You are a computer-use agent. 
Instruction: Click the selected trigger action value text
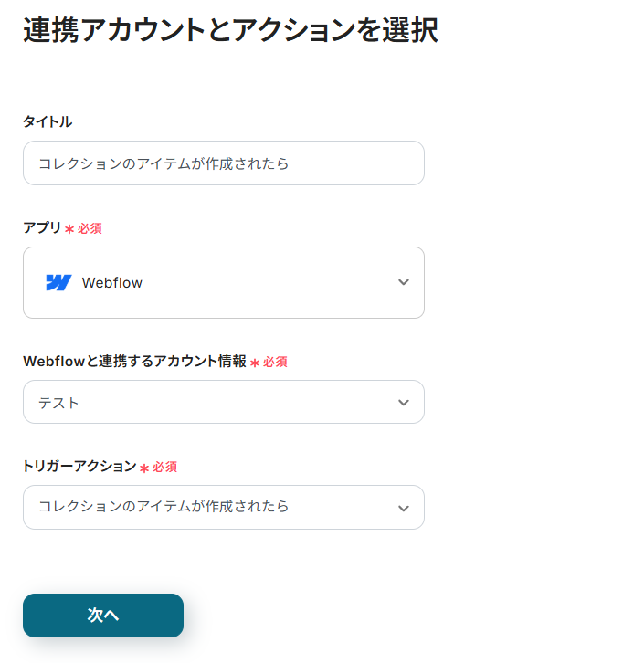(x=164, y=506)
